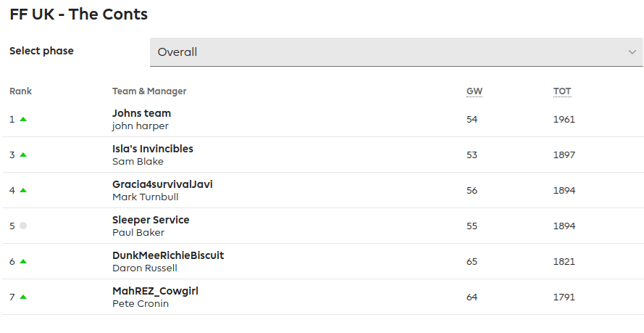Image resolution: width=644 pixels, height=333 pixels.
Task: Click the Rank column header
Action: [x=21, y=91]
